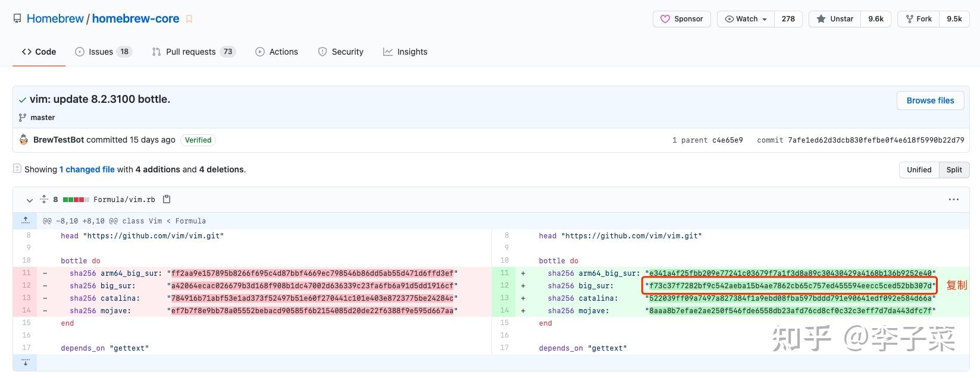
Task: Click deleted line number 11
Action: (26, 273)
